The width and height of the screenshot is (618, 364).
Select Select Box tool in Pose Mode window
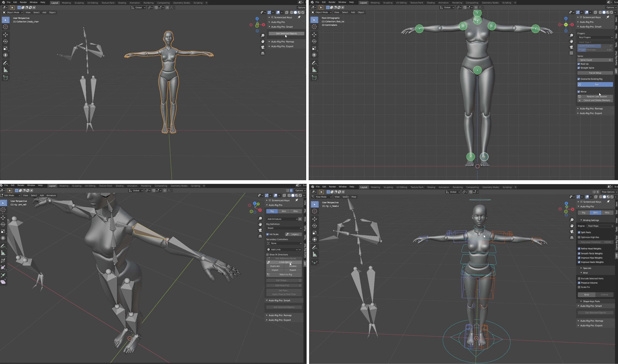tap(315, 204)
